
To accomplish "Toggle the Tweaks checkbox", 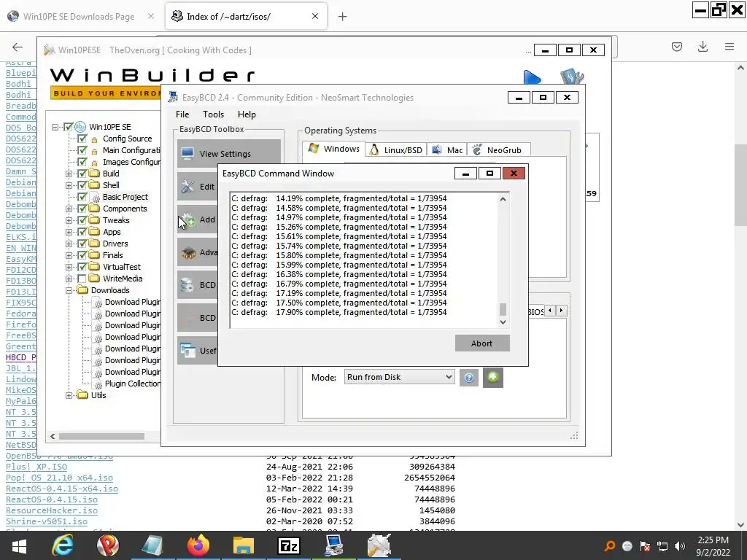I will pyautogui.click(x=82, y=220).
